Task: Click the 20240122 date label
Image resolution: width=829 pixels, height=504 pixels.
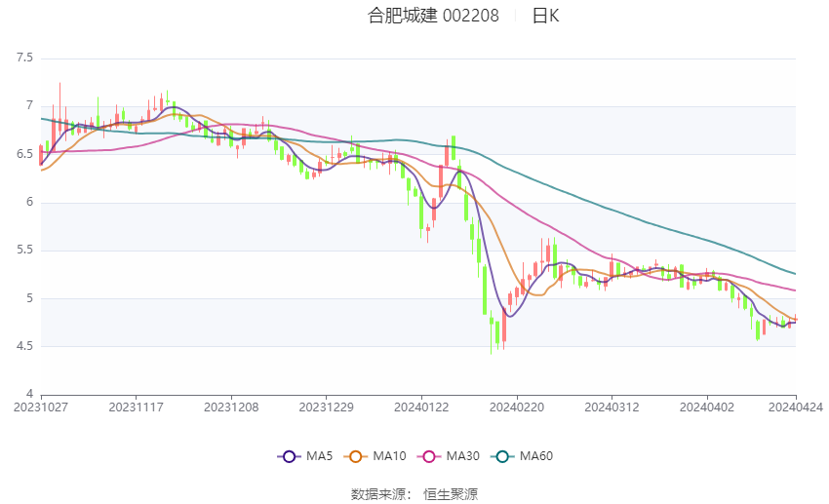Action: pyautogui.click(x=421, y=407)
